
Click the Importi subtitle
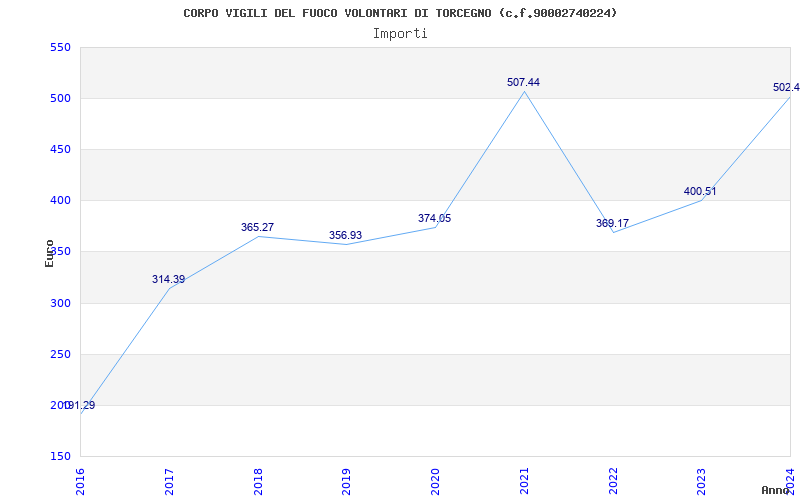(x=400, y=34)
